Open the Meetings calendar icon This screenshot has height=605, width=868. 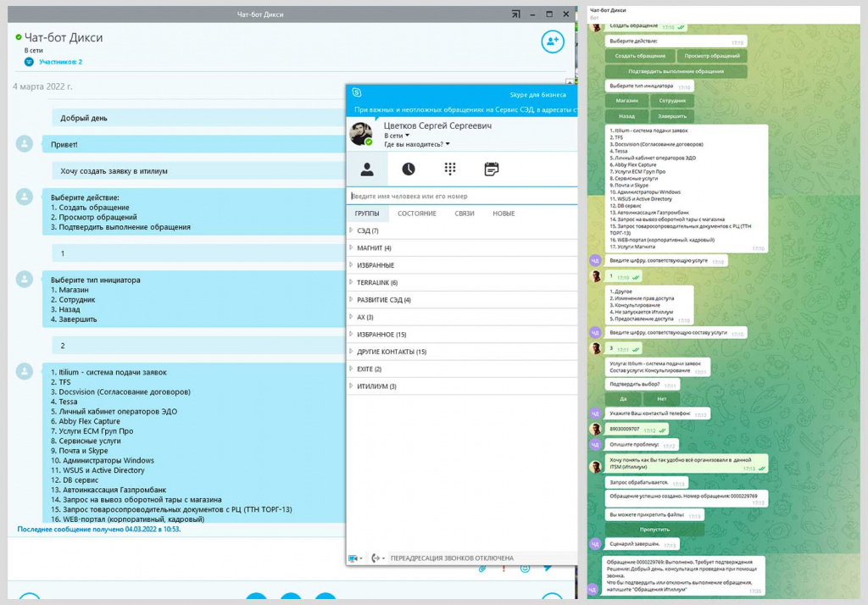492,169
